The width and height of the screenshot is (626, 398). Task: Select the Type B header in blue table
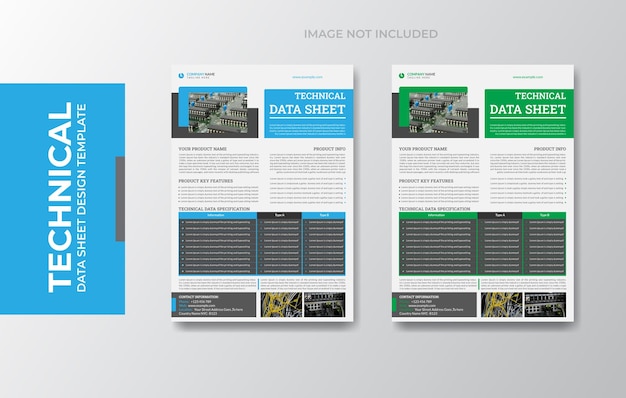coord(324,215)
